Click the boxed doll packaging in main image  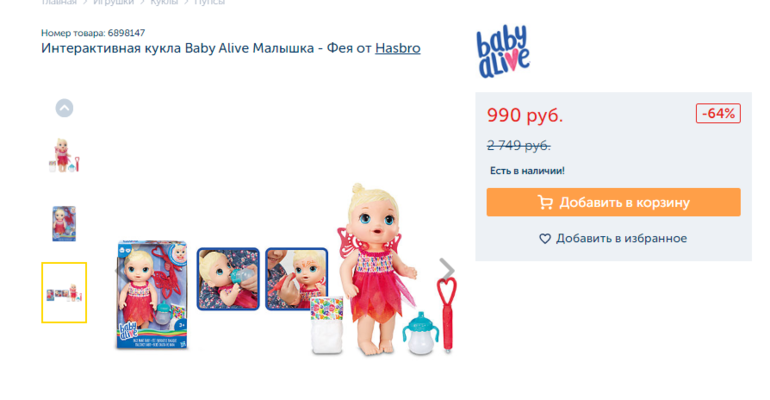click(152, 294)
